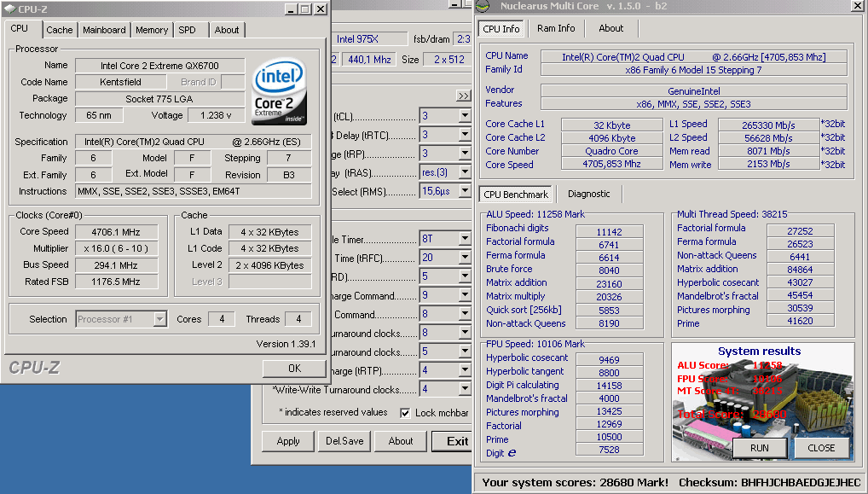Image resolution: width=868 pixels, height=494 pixels.
Task: Click the Code Name value 'Kentsfield'
Action: [x=121, y=82]
